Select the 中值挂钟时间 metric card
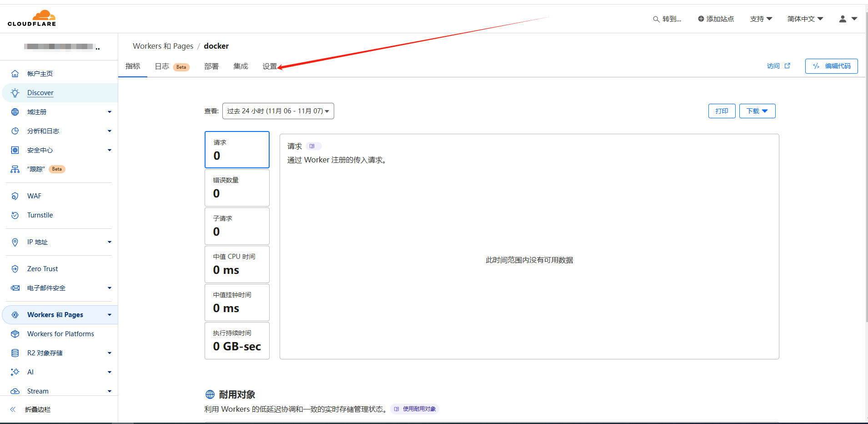The image size is (868, 424). (237, 303)
